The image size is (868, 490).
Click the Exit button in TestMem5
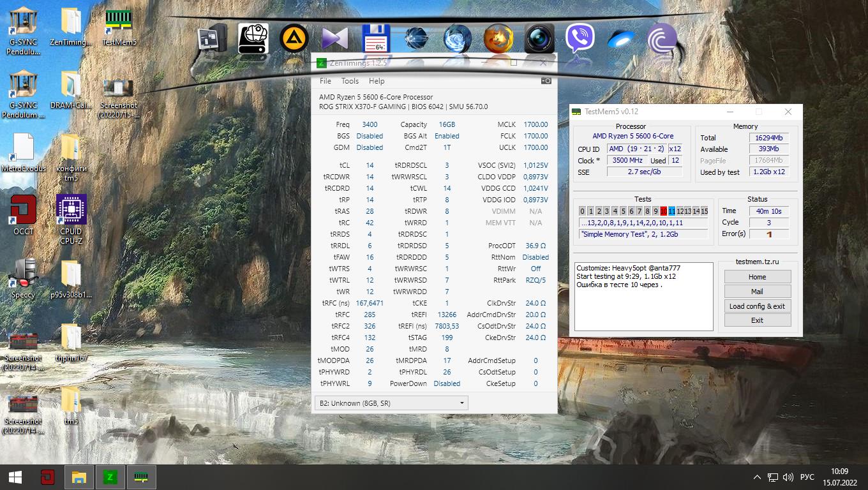pyautogui.click(x=757, y=320)
